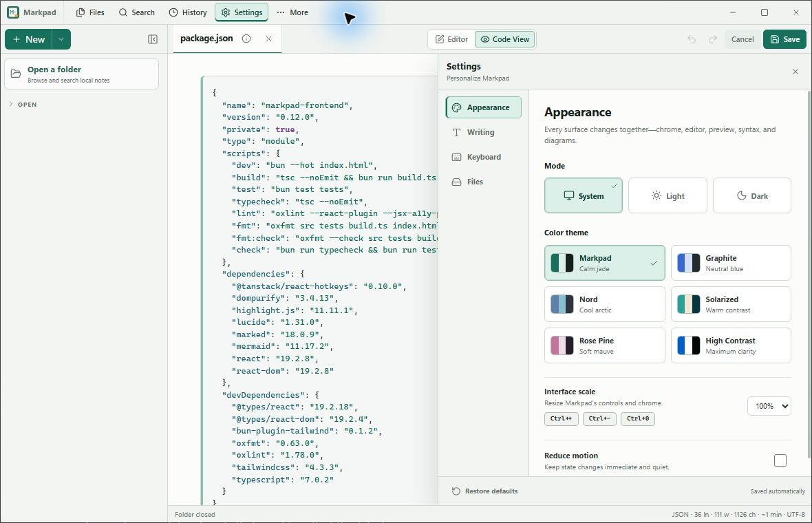Click UTF-8 in the status bar
This screenshot has height=523, width=812.
796,514
